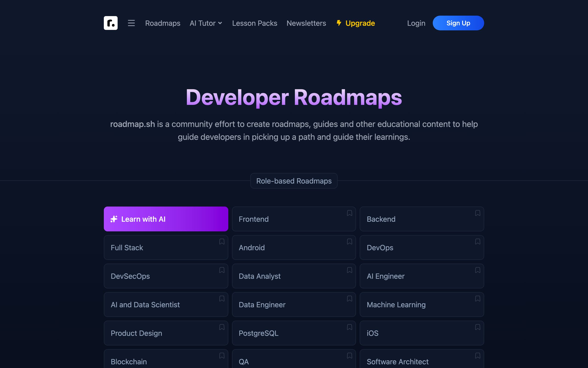Image resolution: width=588 pixels, height=368 pixels.
Task: Bookmark the AI and Data Scientist roadmap
Action: pyautogui.click(x=222, y=298)
